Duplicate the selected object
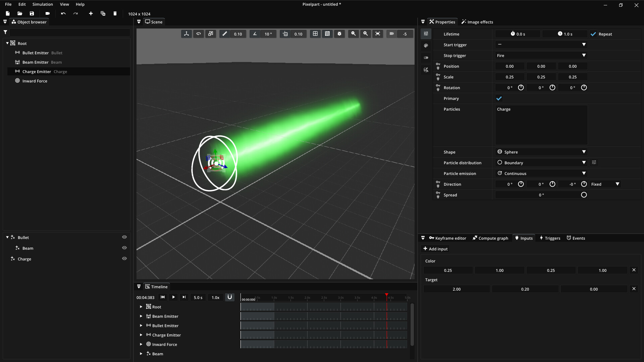The width and height of the screenshot is (644, 362). tap(103, 13)
